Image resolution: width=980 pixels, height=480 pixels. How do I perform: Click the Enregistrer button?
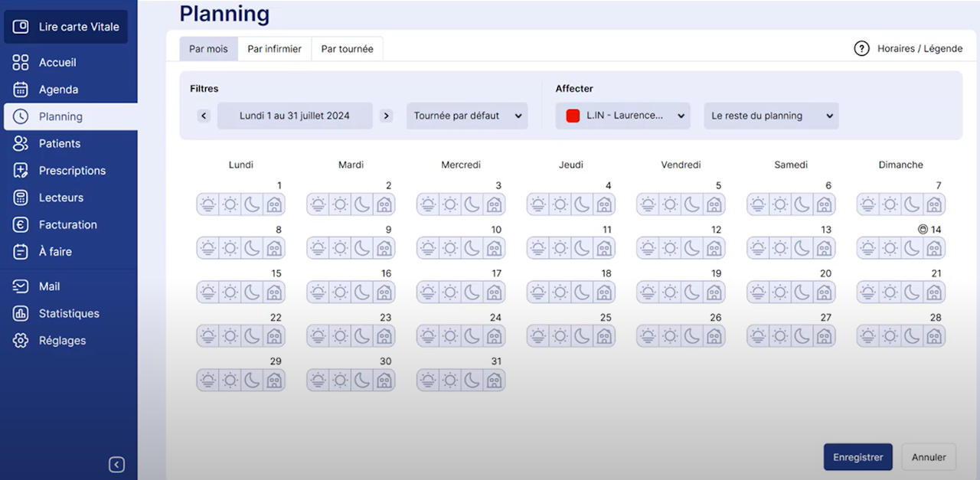857,457
